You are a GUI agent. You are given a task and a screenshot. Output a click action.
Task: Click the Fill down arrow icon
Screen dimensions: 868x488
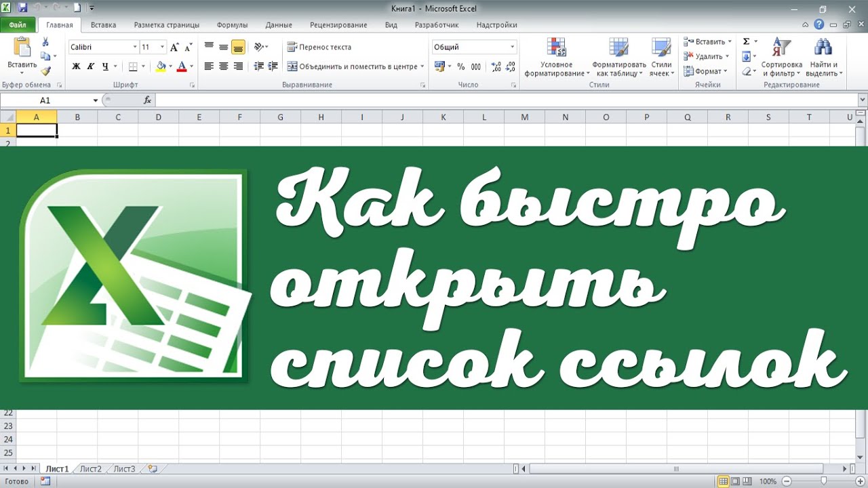click(x=746, y=57)
